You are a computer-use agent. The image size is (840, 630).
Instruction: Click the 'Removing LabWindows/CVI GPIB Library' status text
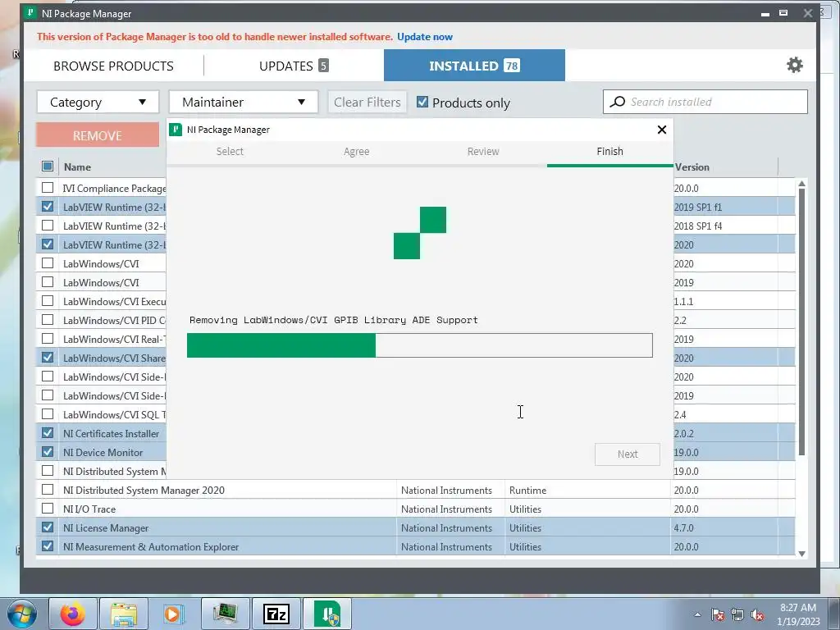(x=333, y=320)
